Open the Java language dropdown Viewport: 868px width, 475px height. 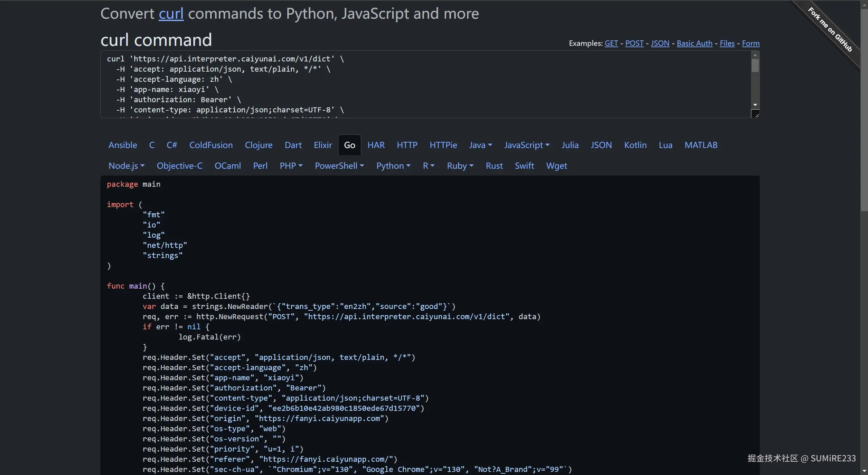point(480,145)
